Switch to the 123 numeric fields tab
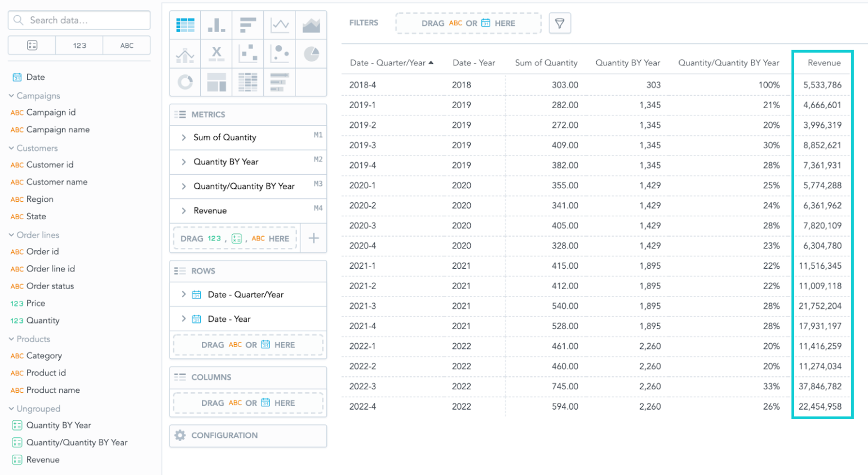 pyautogui.click(x=79, y=45)
